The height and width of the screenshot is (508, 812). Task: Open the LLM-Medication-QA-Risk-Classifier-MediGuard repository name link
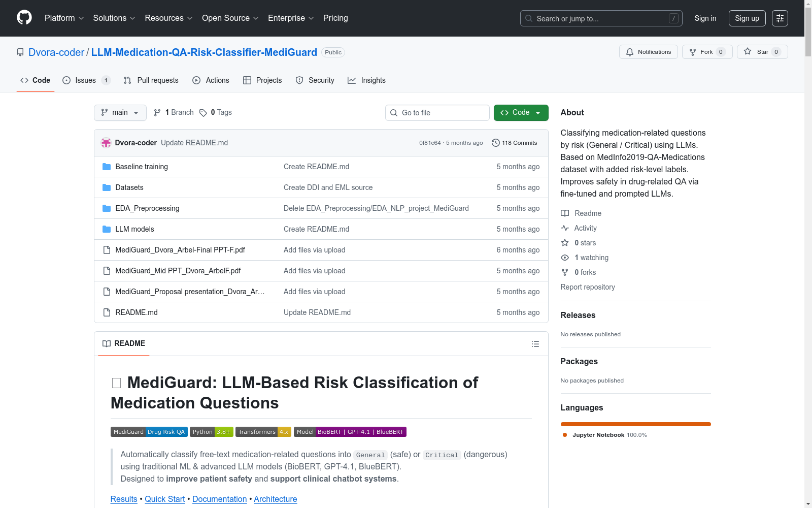[x=204, y=52]
